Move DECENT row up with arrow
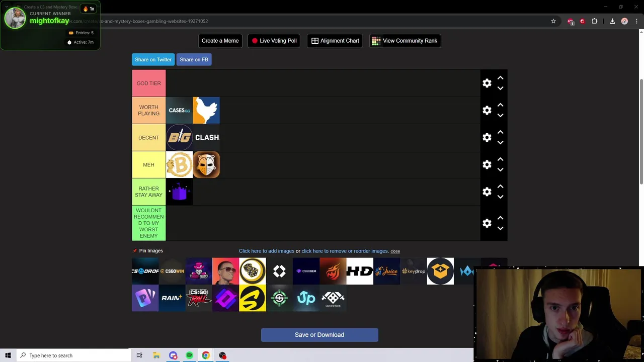Screen dimensions: 644x362 pyautogui.click(x=500, y=132)
